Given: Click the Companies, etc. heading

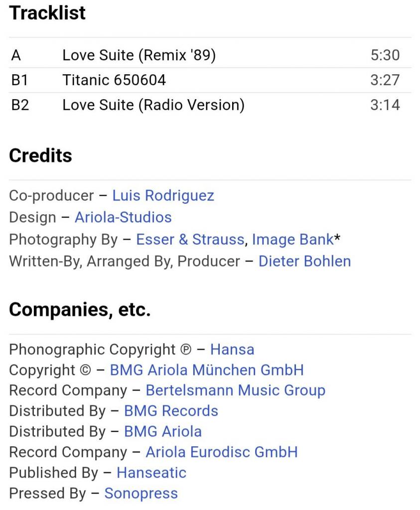Looking at the screenshot, I should pyautogui.click(x=80, y=309).
